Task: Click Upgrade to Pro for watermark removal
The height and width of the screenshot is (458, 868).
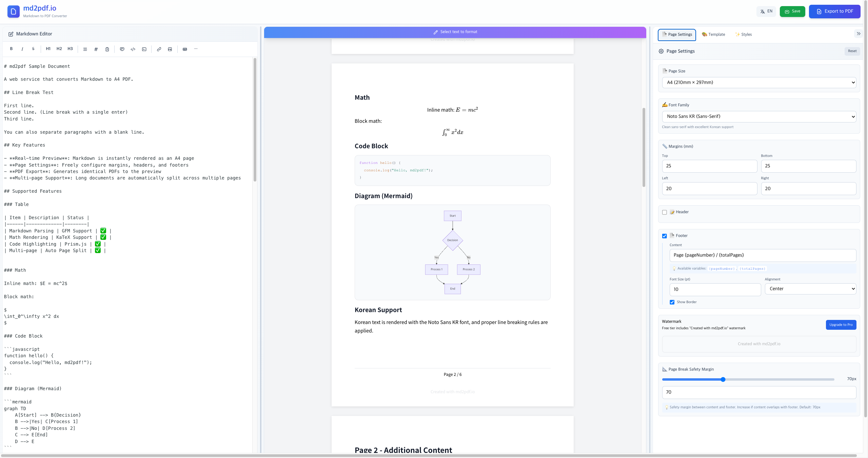Action: [x=841, y=325]
